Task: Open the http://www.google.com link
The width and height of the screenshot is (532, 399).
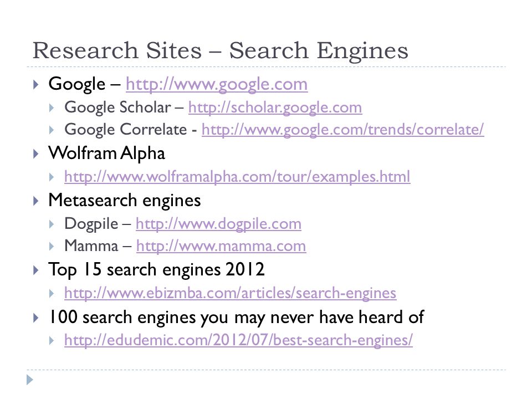Action: click(x=217, y=84)
